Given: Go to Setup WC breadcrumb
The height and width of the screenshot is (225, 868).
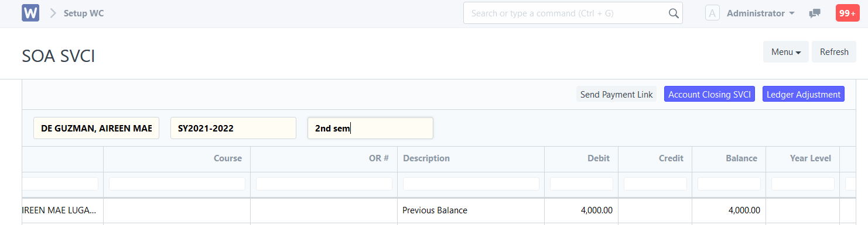Looking at the screenshot, I should (84, 13).
